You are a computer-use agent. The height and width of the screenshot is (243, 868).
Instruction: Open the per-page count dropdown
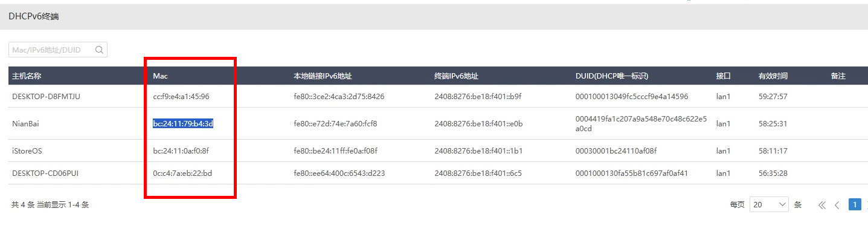coord(769,205)
